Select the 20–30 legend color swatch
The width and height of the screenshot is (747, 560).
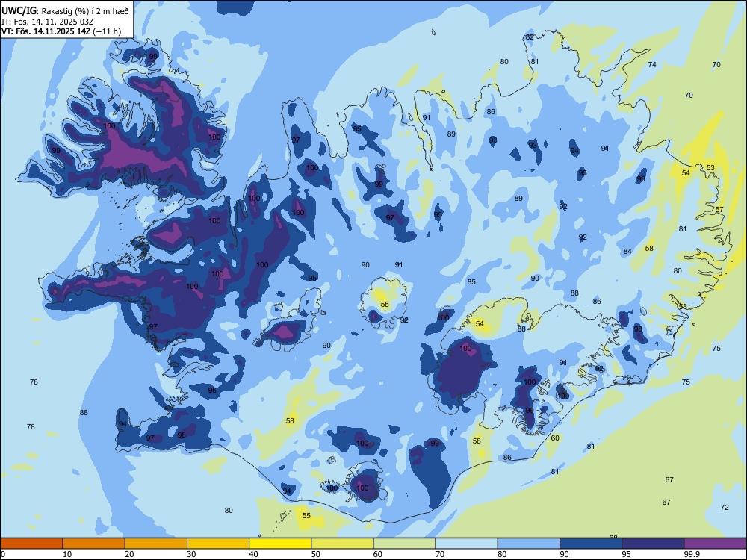[x=156, y=544]
